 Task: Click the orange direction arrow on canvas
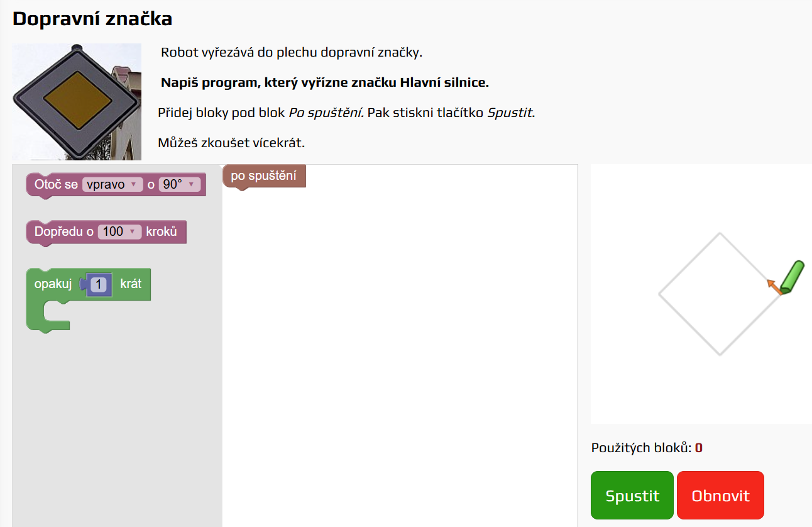coord(774,287)
